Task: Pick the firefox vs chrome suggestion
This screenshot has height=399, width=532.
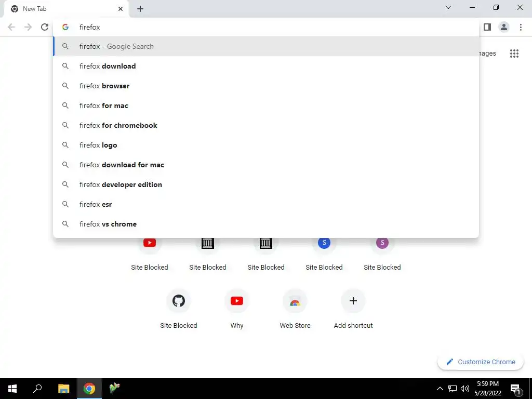Action: pos(265,224)
